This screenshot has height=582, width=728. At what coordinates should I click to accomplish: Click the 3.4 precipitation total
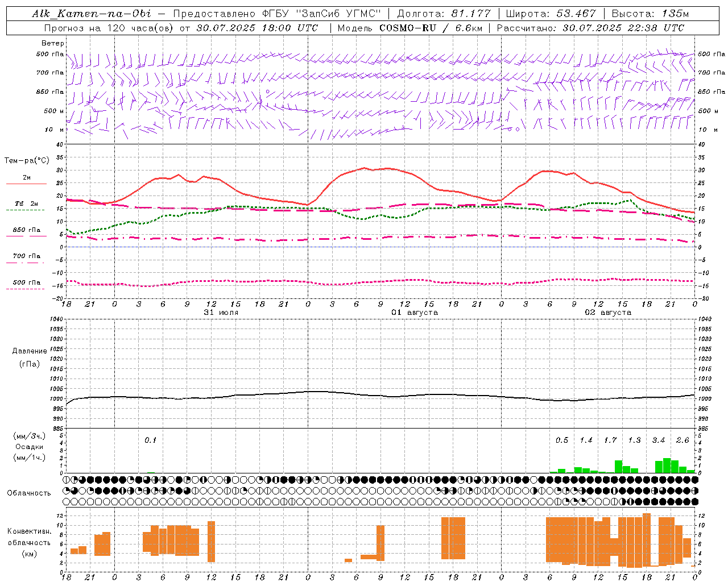click(x=659, y=440)
